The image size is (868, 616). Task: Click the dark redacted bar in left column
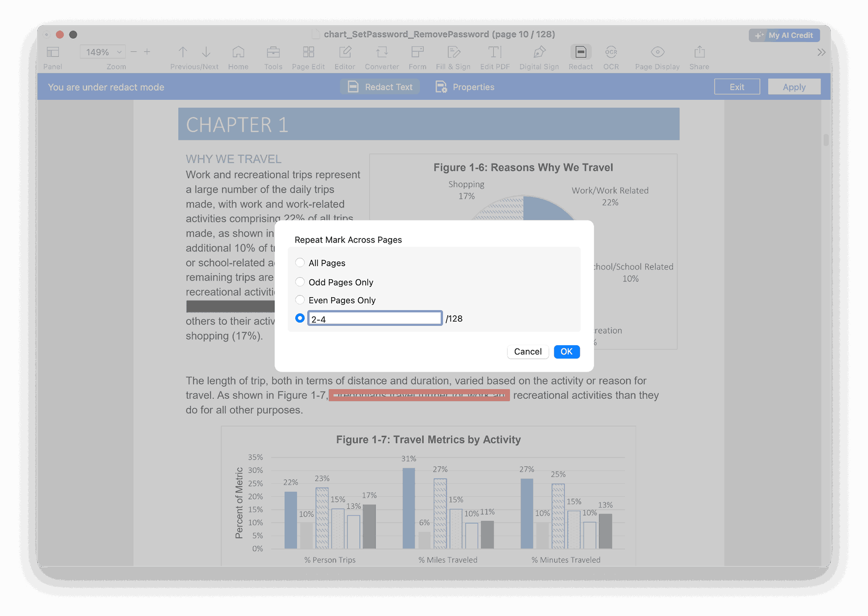[231, 306]
